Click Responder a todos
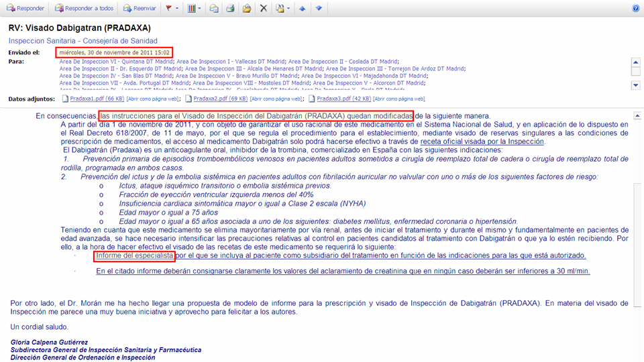The height and width of the screenshot is (362, 644). click(85, 8)
